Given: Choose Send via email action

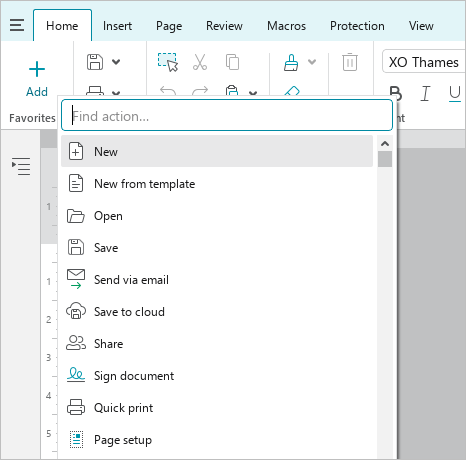Looking at the screenshot, I should (217, 280).
